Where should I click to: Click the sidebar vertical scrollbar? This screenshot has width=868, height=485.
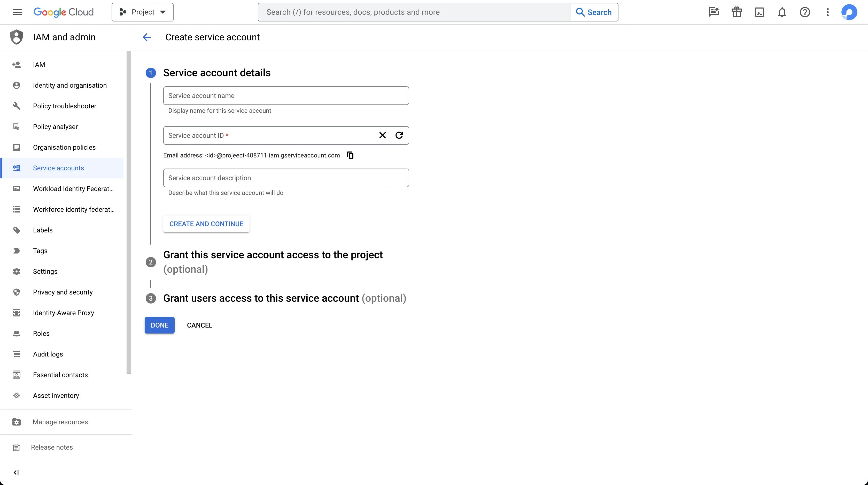(129, 213)
